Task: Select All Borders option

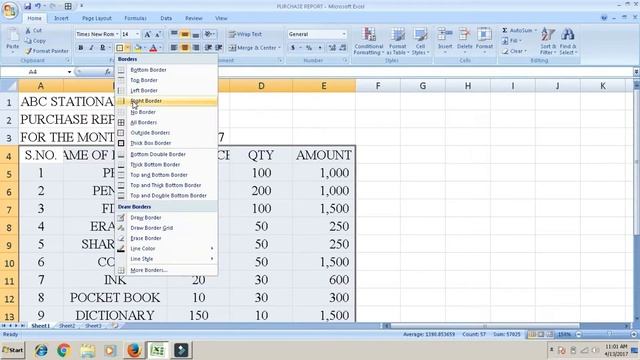Action: click(167, 122)
